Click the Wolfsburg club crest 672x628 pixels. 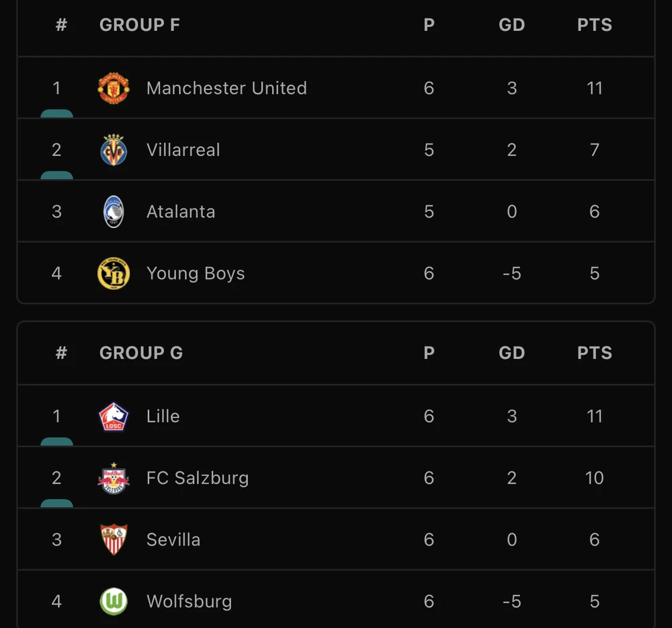click(x=114, y=602)
